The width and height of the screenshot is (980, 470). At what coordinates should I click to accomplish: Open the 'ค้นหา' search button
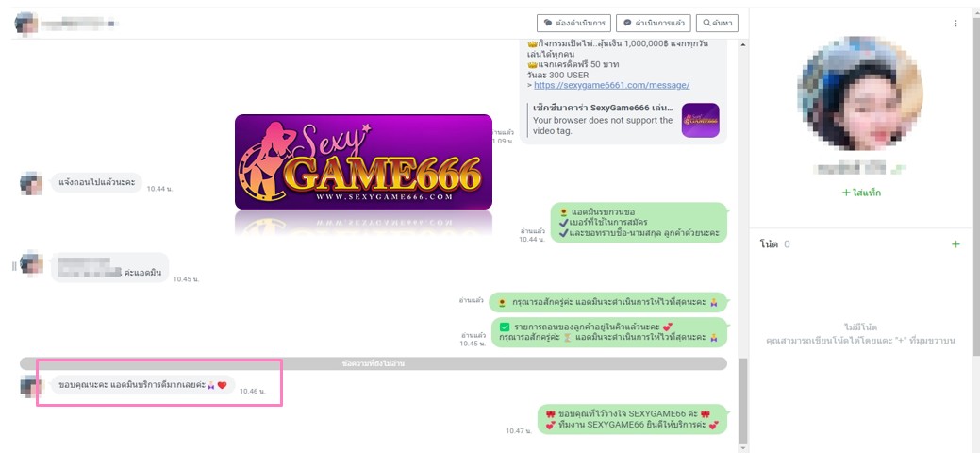[x=717, y=23]
